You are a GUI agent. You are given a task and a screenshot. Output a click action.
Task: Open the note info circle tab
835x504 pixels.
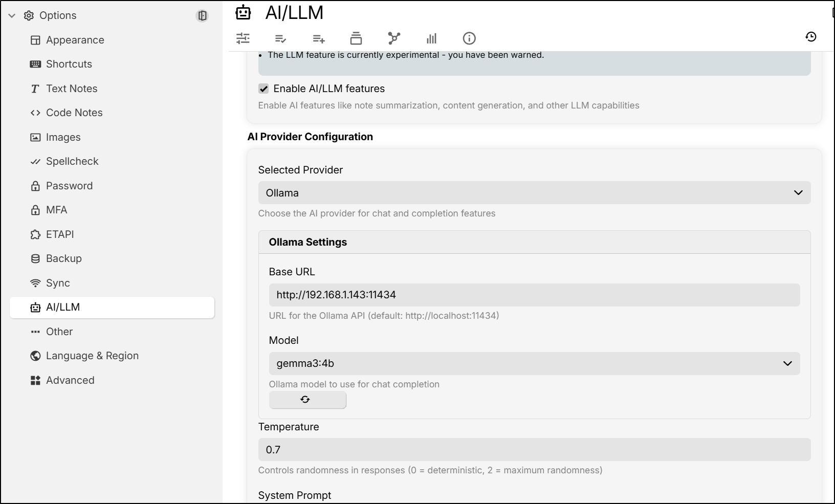coord(469,38)
